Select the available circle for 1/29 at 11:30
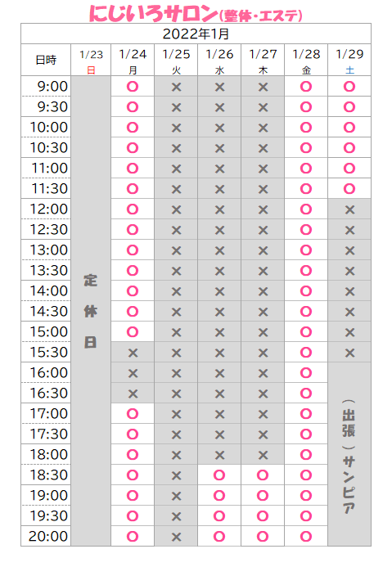The width and height of the screenshot is (392, 567). (349, 189)
